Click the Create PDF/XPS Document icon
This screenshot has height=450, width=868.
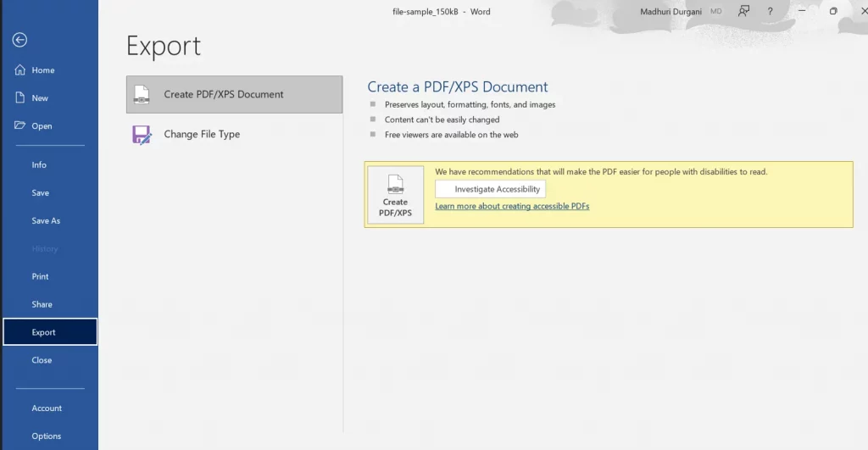142,95
